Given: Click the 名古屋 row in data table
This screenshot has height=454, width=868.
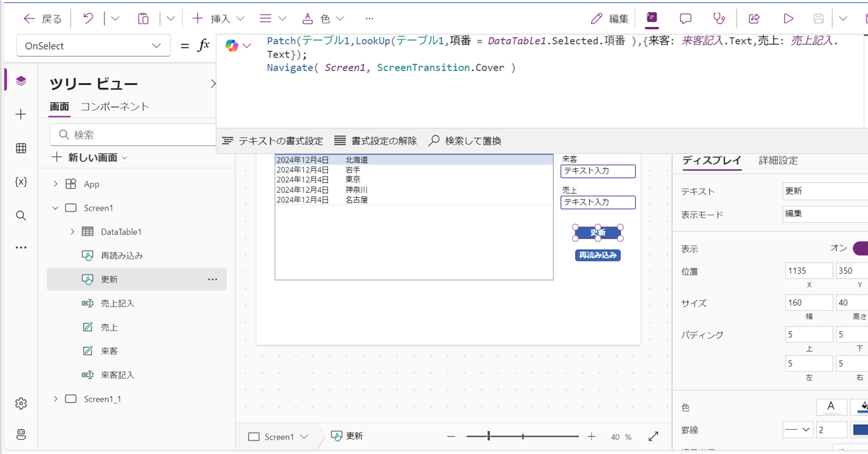Looking at the screenshot, I should pos(414,200).
